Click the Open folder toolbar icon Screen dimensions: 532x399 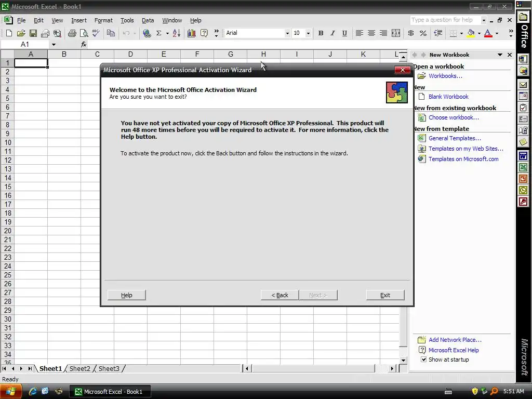[x=21, y=33]
